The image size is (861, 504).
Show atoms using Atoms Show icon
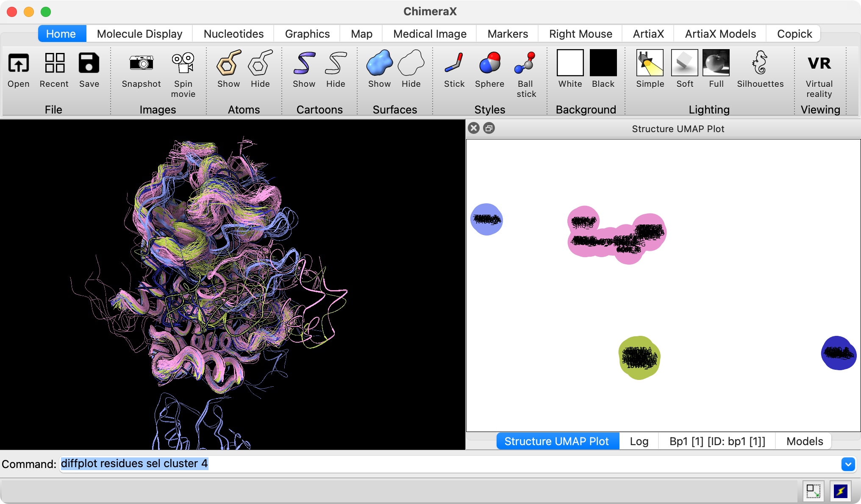[x=228, y=63]
